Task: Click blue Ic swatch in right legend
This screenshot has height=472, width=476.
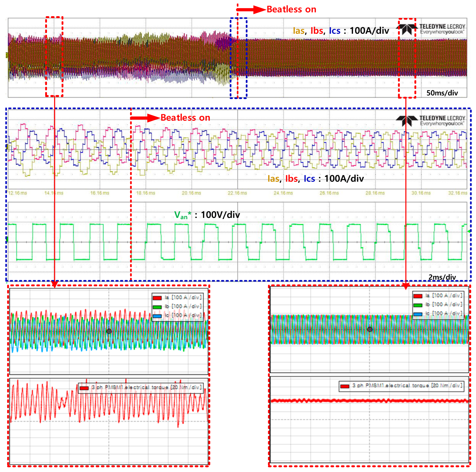Action: 418,314
